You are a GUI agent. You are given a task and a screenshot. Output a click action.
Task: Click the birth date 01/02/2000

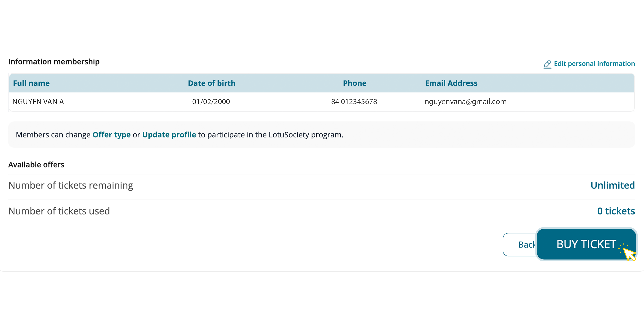click(211, 102)
